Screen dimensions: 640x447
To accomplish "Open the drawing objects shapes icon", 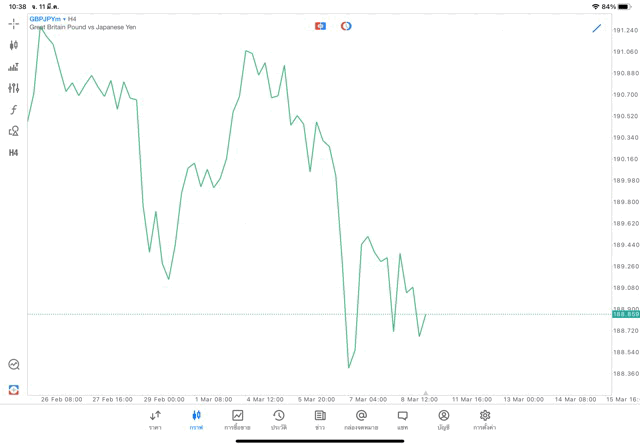I will 13,131.
